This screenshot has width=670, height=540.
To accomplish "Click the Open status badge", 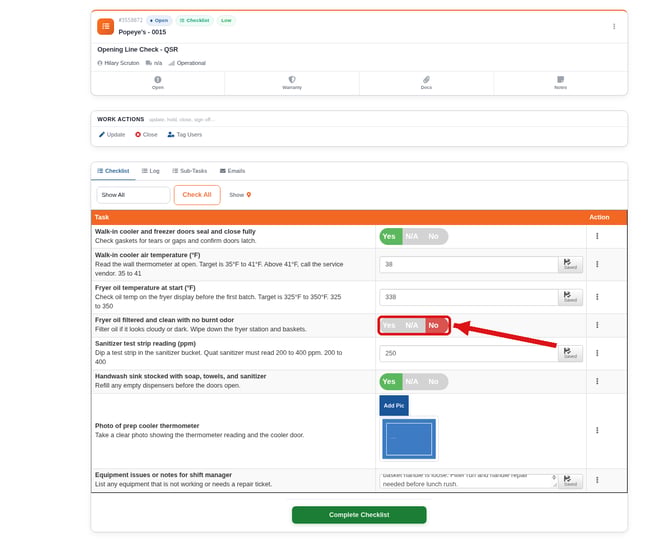I will coord(159,21).
